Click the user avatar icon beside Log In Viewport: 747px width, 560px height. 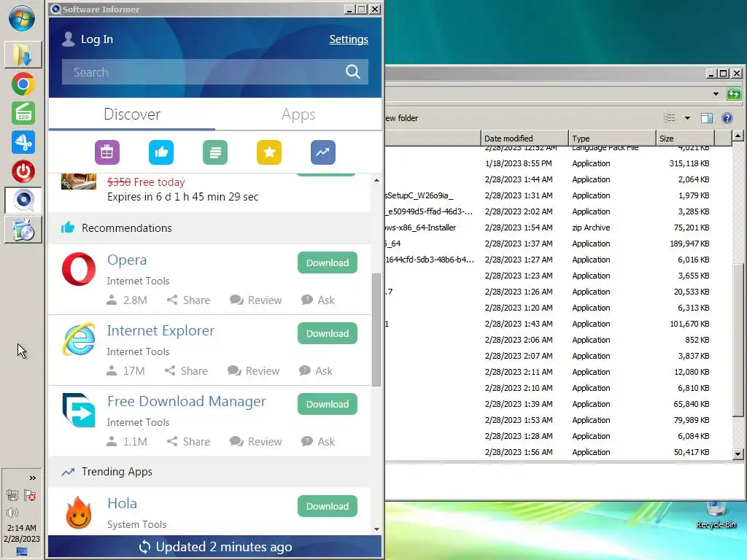[69, 39]
